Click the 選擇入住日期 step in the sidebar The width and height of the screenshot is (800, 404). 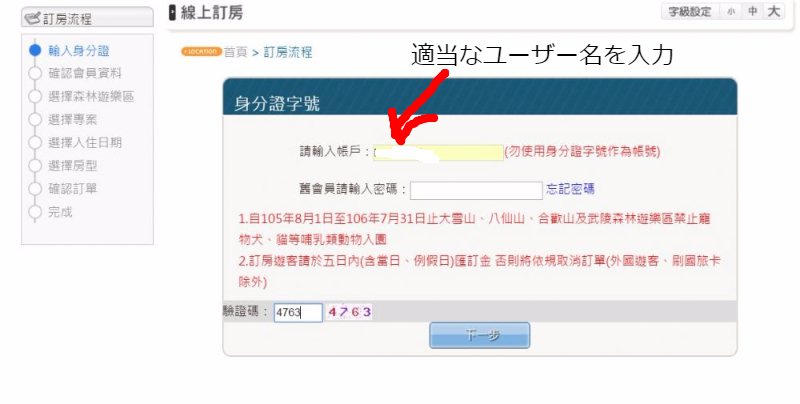(85, 143)
